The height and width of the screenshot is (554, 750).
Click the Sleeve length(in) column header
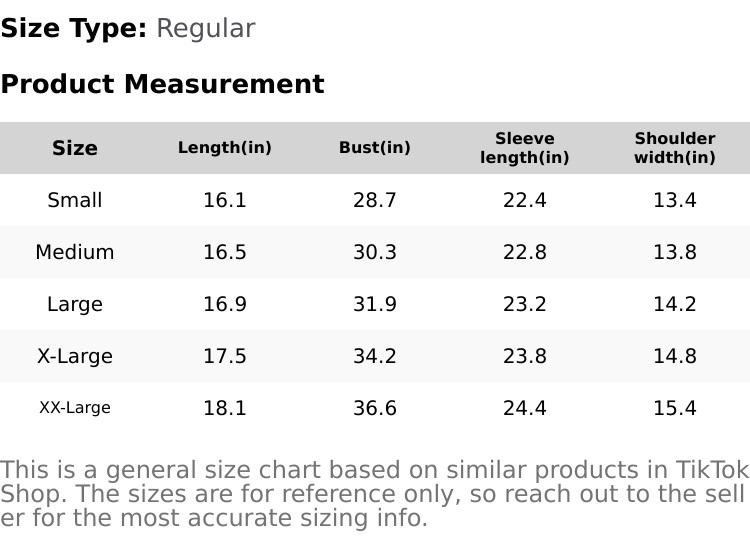click(x=525, y=148)
